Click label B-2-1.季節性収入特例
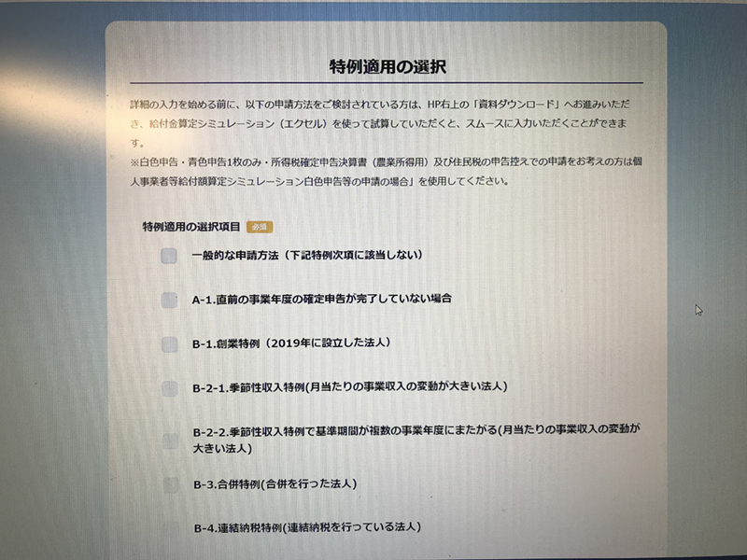 (x=349, y=386)
